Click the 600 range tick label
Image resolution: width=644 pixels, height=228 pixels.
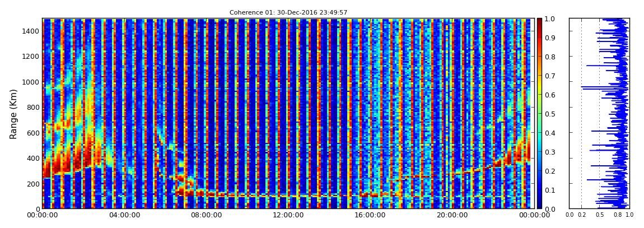coord(33,133)
